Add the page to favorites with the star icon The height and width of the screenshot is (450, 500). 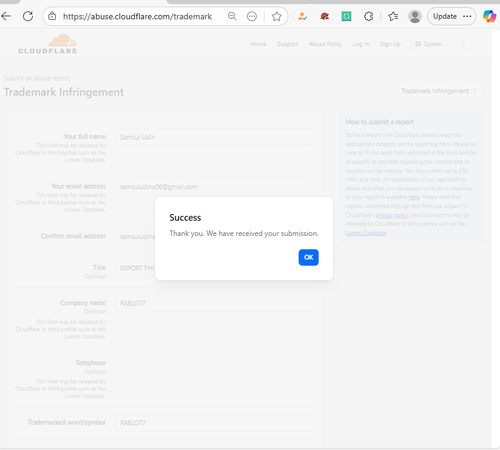[x=276, y=16]
